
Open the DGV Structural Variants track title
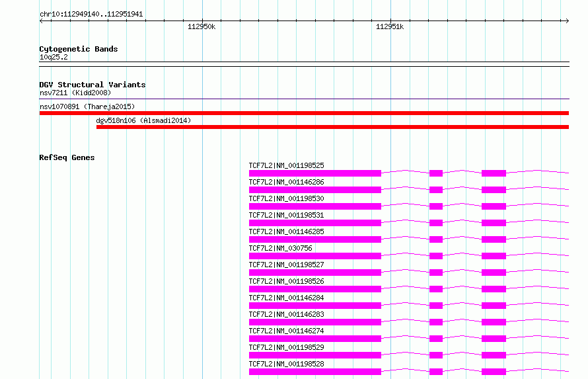click(x=92, y=85)
